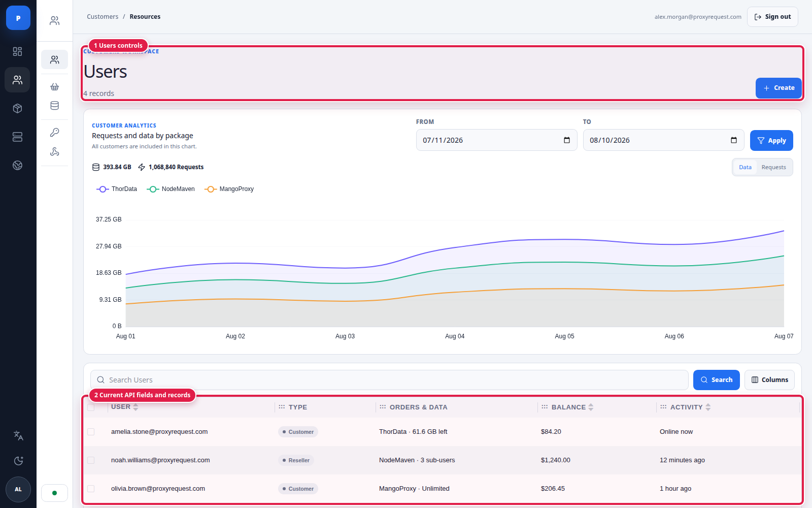Tick the select-all checkbox in table header

click(91, 407)
